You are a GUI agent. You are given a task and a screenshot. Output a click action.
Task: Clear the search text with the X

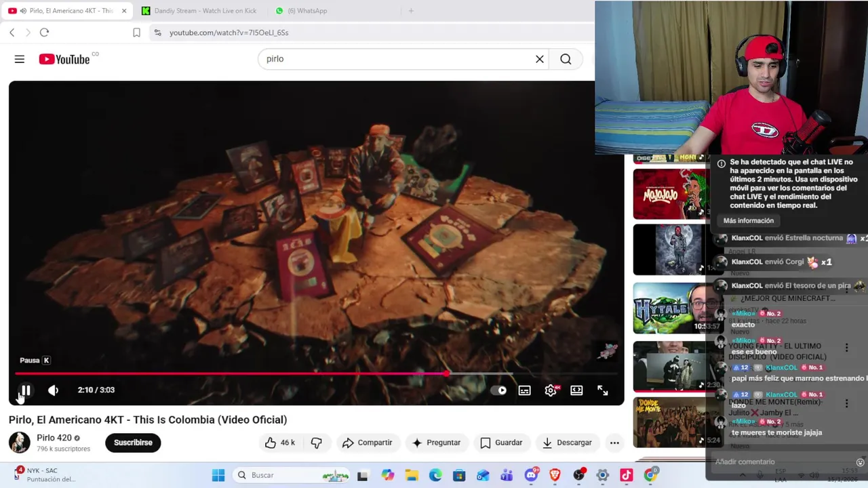pyautogui.click(x=540, y=59)
